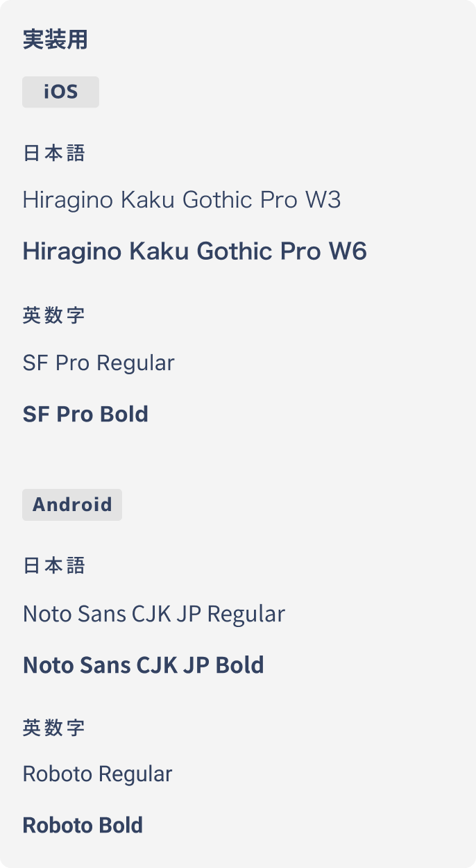
Task: Select the Android platform badge
Action: tap(72, 505)
